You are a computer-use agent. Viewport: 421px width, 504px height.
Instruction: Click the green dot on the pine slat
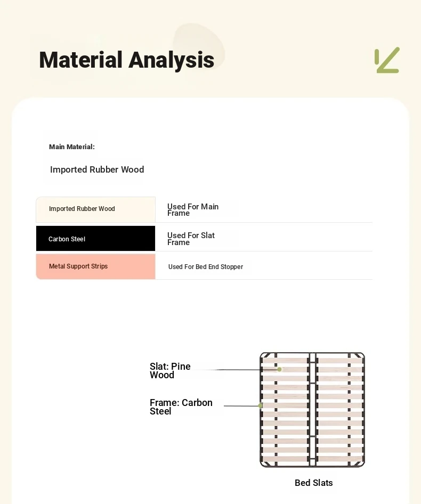pyautogui.click(x=279, y=369)
